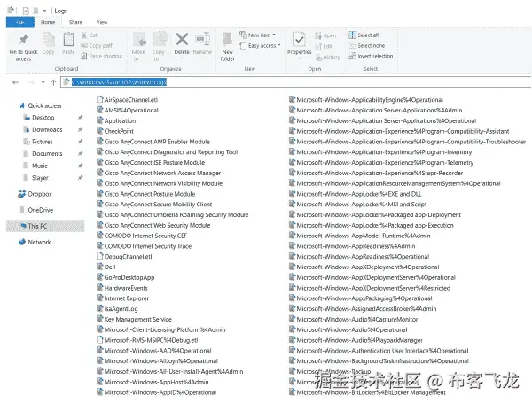Select Microsoft-Windows-AppReadiness%4Admin log
Screen dimensions: 532x403
click(352, 246)
